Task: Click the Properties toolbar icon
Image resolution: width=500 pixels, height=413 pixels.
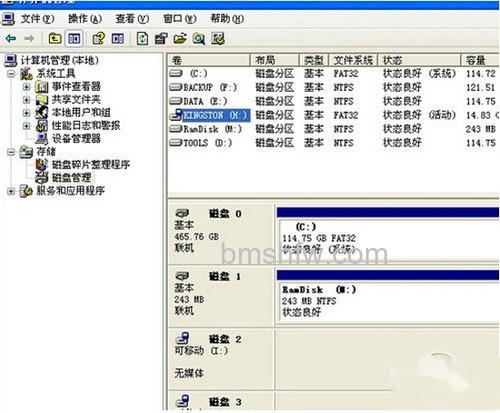Action: click(x=161, y=38)
